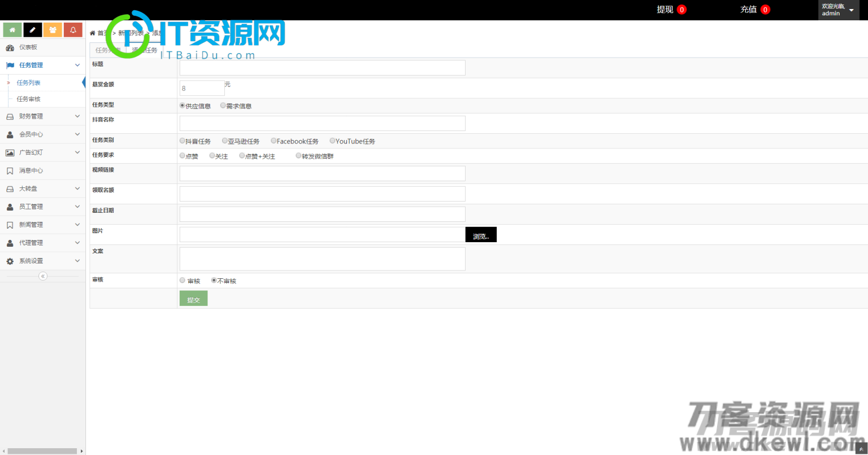868x455 pixels.
Task: Click the horizontal scrollbar thumb at bottom left
Action: (42, 451)
